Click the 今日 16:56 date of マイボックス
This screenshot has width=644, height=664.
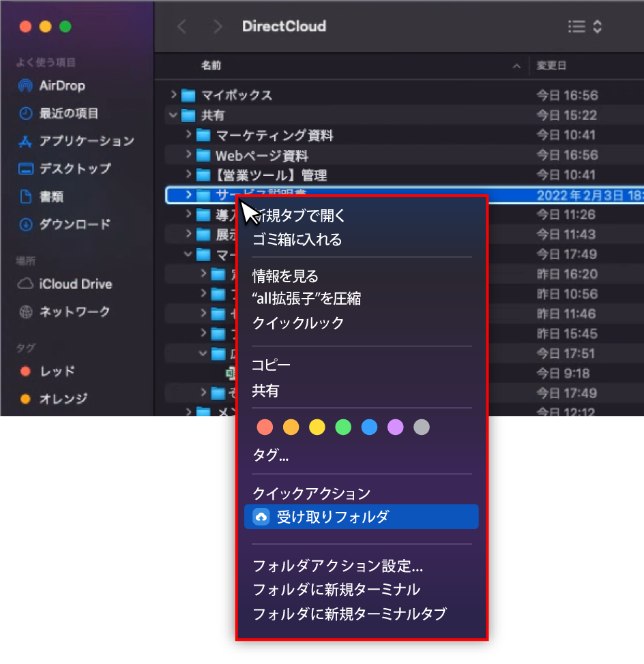[568, 95]
